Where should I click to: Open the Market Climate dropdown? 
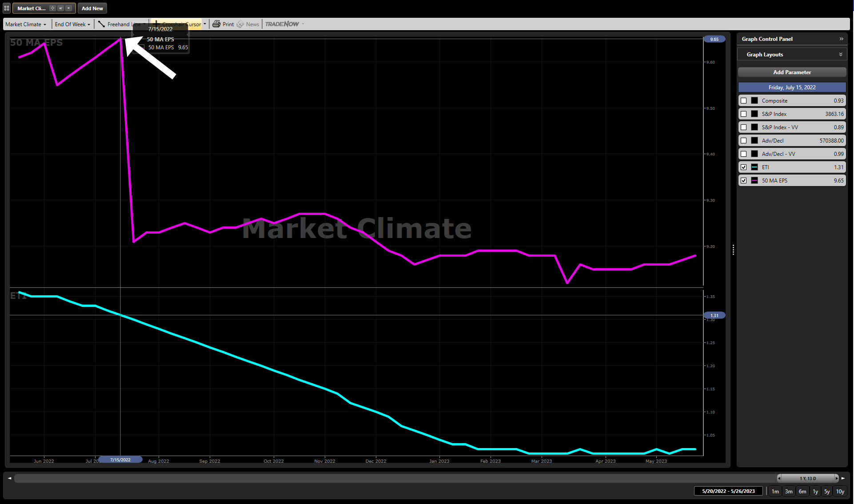point(26,24)
